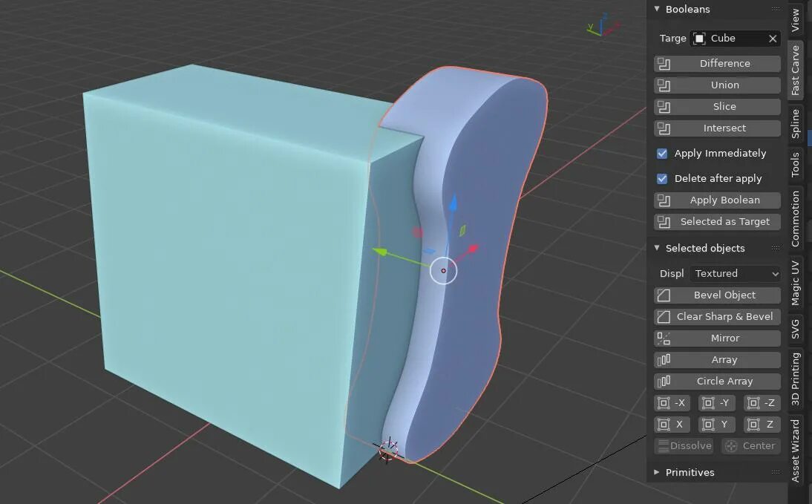Click the Primitives panel drag grip
Screen dimensions: 812x504
[775, 472]
